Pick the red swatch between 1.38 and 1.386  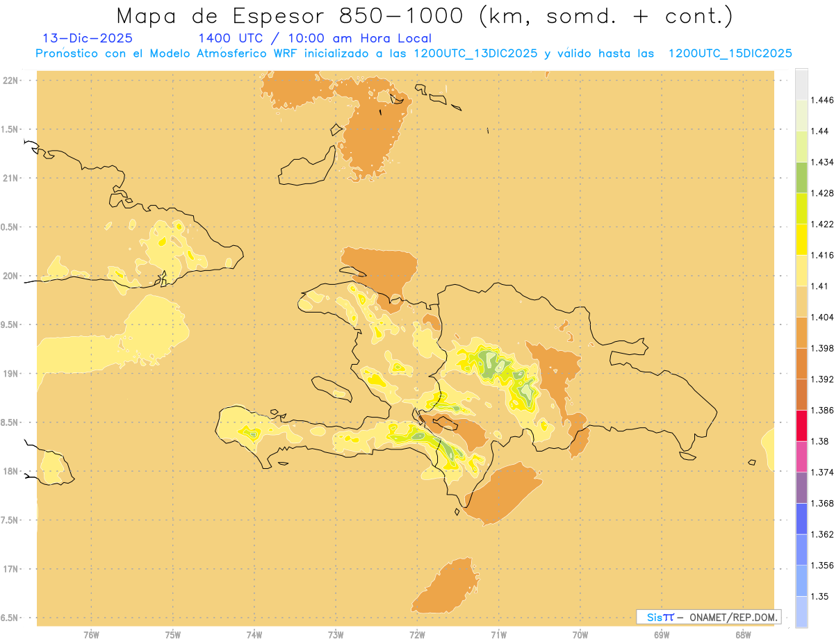pos(801,426)
